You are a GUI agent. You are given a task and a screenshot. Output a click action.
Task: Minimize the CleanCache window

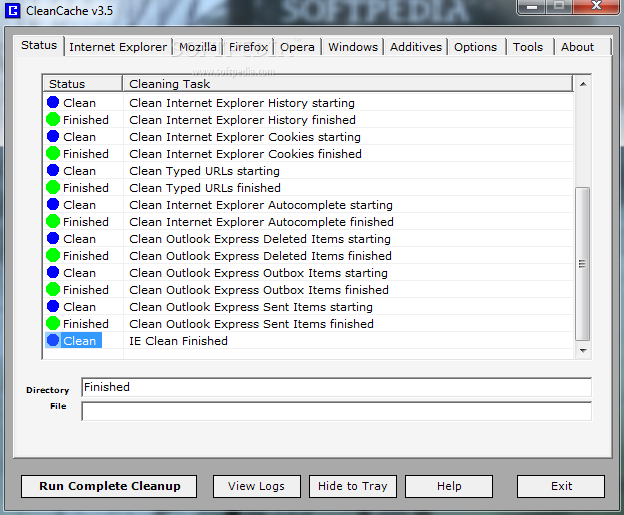click(x=532, y=6)
